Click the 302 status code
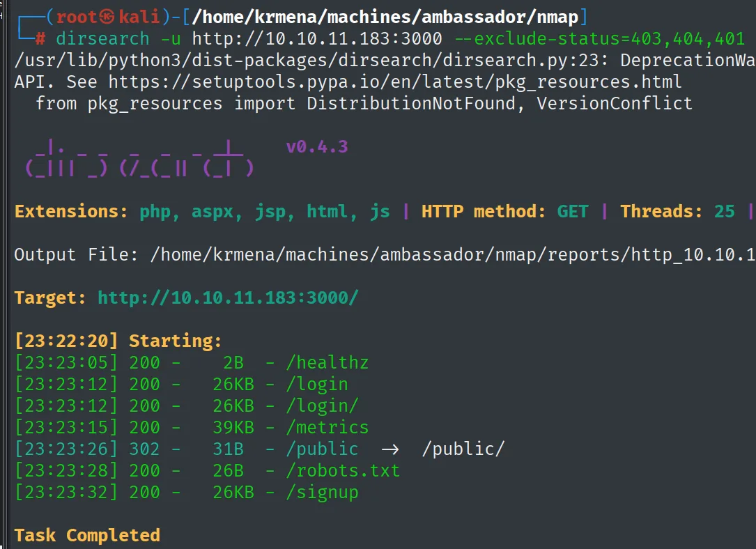 pos(145,449)
